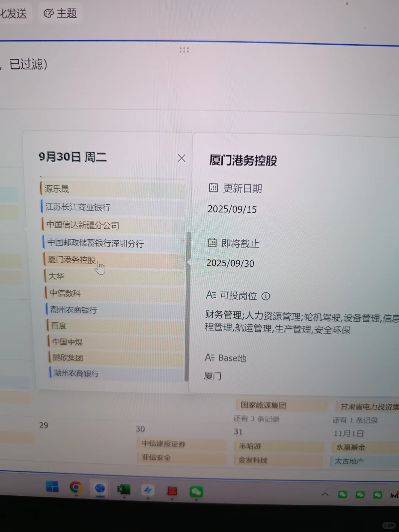Select calendar day 31
The width and height of the screenshot is (399, 532).
[238, 432]
